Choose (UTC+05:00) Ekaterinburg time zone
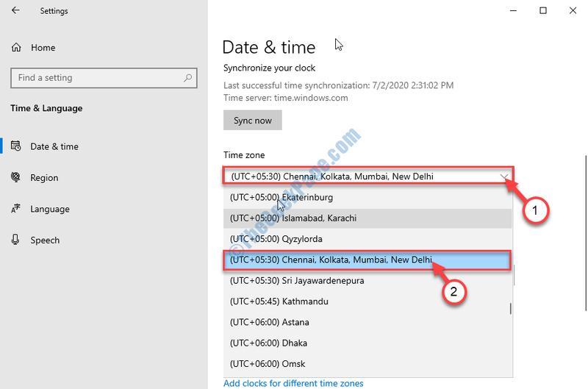This screenshot has height=389, width=588. click(367, 197)
